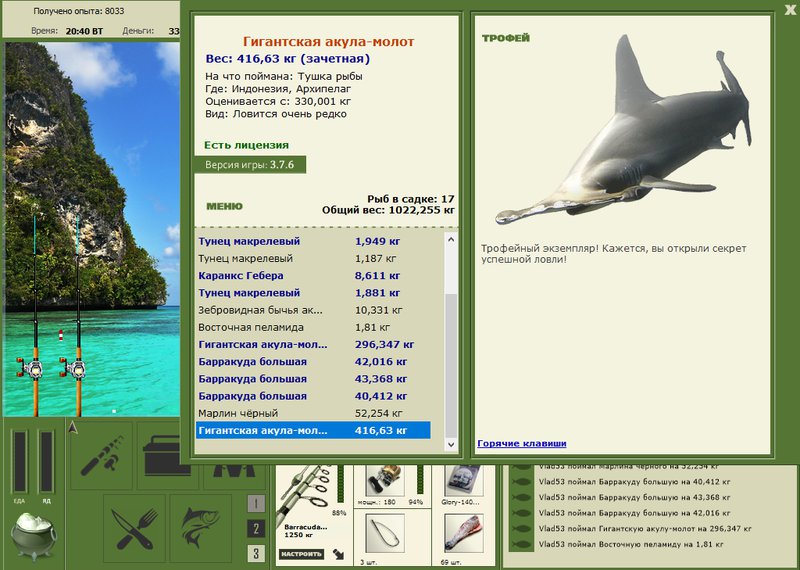
Task: Switch to rod slot 2
Action: pyautogui.click(x=256, y=529)
